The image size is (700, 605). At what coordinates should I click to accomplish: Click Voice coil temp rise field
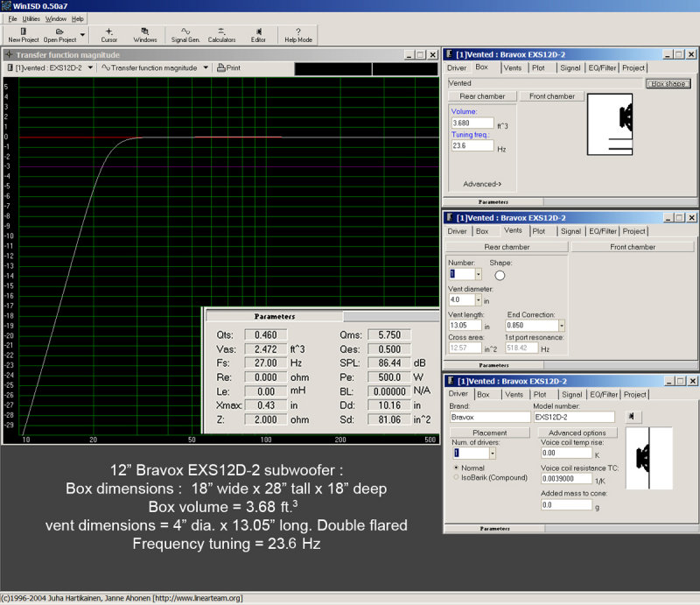[x=566, y=453]
